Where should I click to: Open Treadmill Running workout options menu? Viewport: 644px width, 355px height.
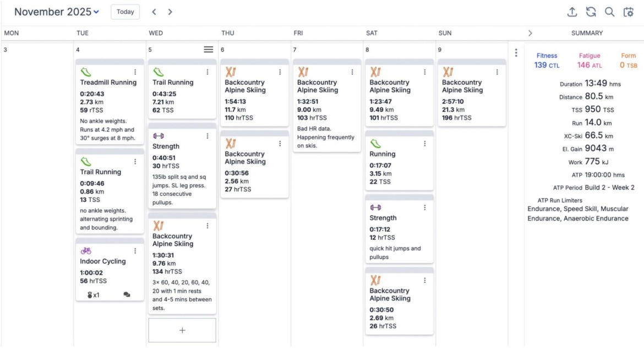(x=135, y=72)
